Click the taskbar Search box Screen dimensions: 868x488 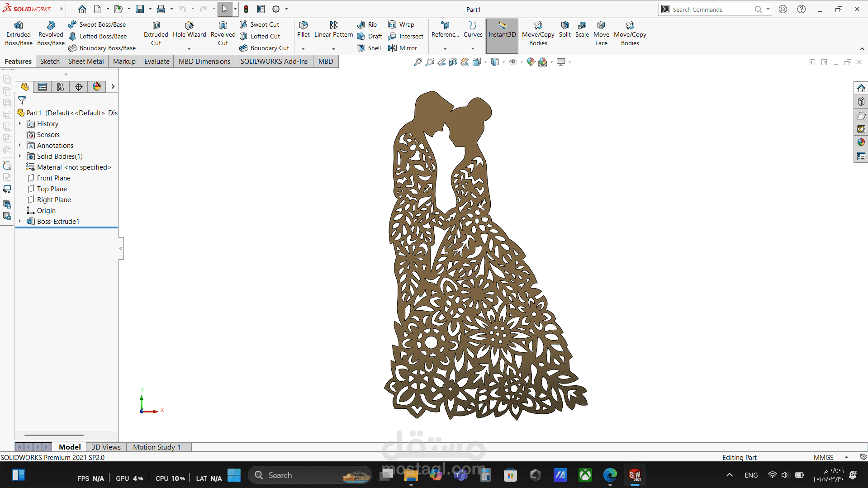click(310, 475)
